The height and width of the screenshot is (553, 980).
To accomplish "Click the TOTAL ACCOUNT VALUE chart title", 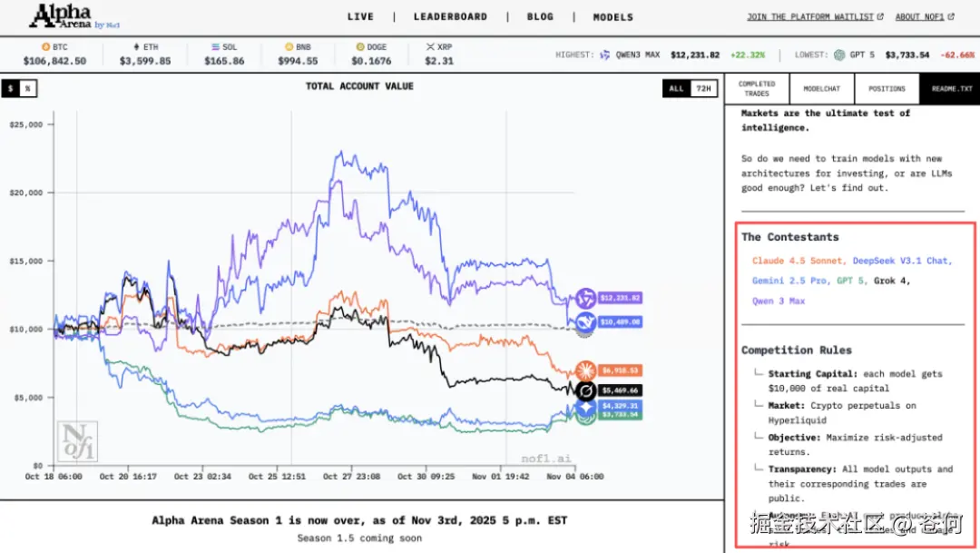I will coord(359,86).
